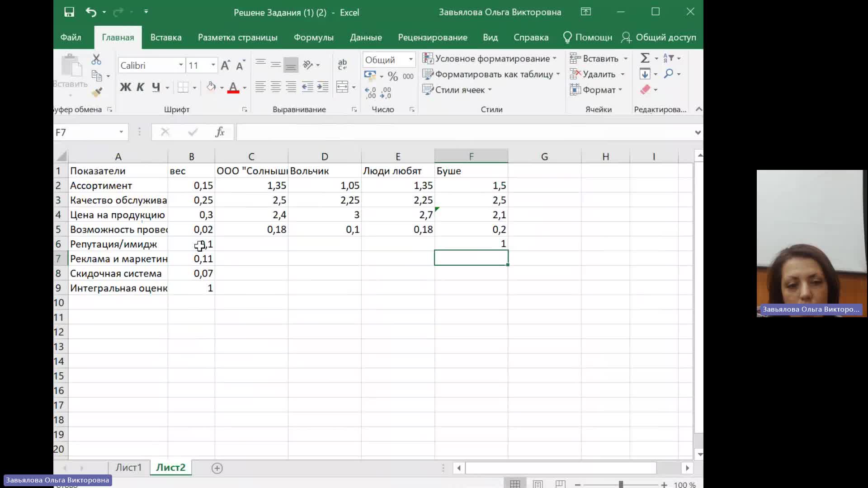The width and height of the screenshot is (868, 488).
Task: Click the font color red swatch
Action: (233, 87)
